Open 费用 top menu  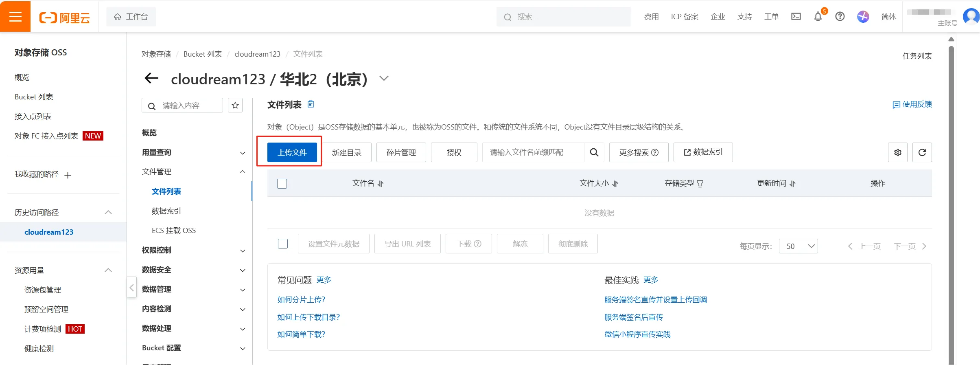651,17
